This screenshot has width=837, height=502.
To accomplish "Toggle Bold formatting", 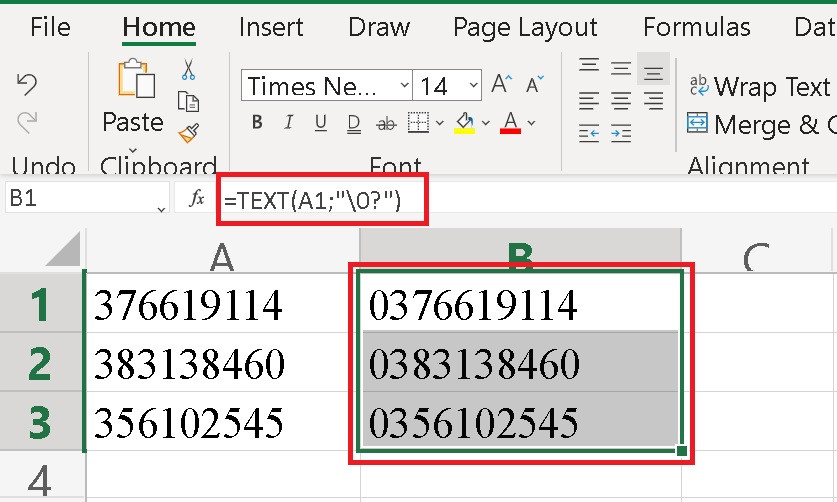I will click(x=257, y=123).
